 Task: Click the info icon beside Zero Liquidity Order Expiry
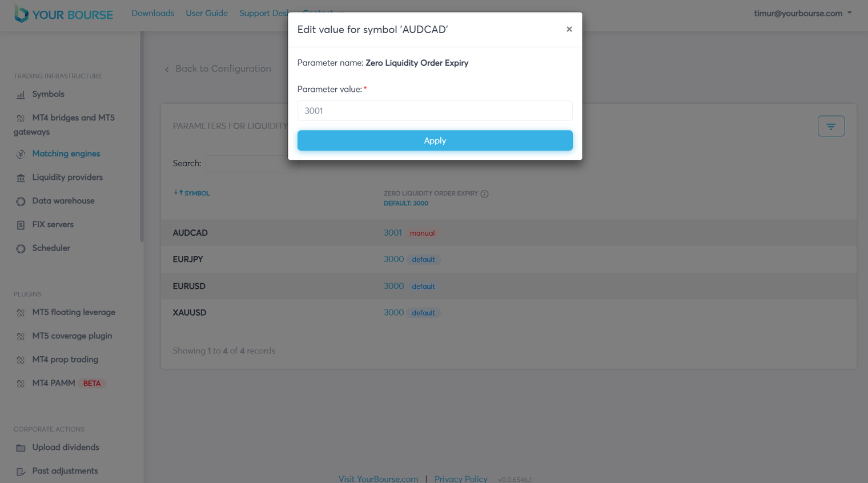tap(484, 194)
